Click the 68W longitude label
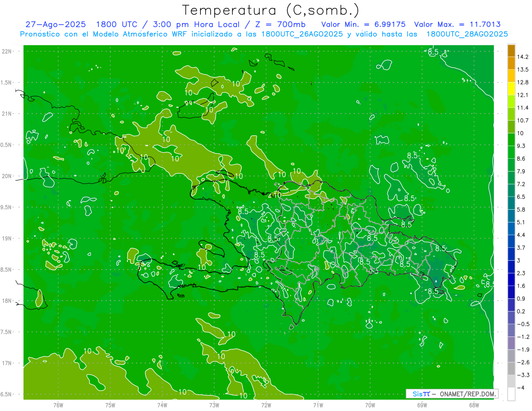Image resolution: width=532 pixels, height=411 pixels. point(474,405)
